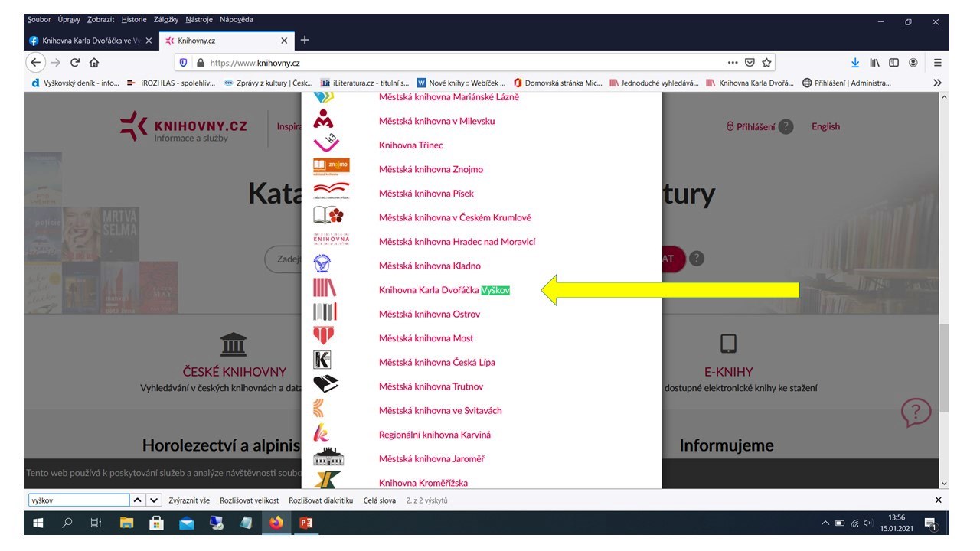Open PowerPoint from the taskbar
Image resolution: width=980 pixels, height=551 pixels.
tap(305, 523)
